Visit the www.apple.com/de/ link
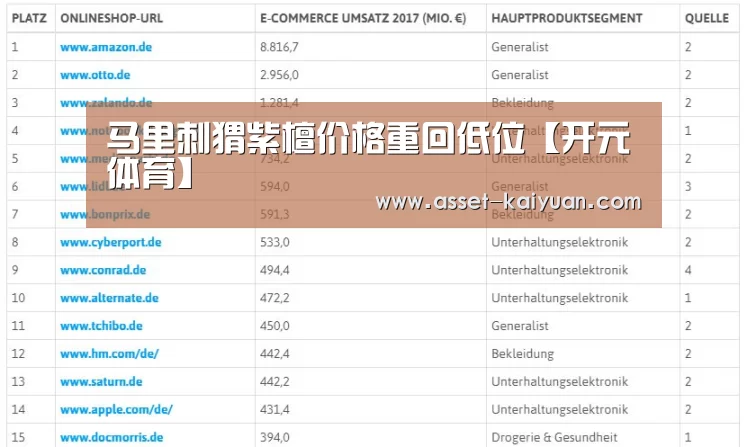 point(116,409)
